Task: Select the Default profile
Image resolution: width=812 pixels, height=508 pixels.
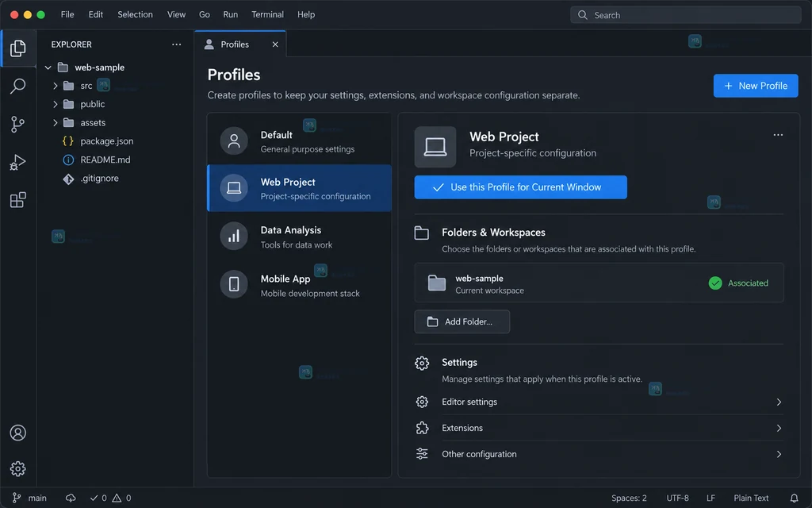Action: click(299, 141)
